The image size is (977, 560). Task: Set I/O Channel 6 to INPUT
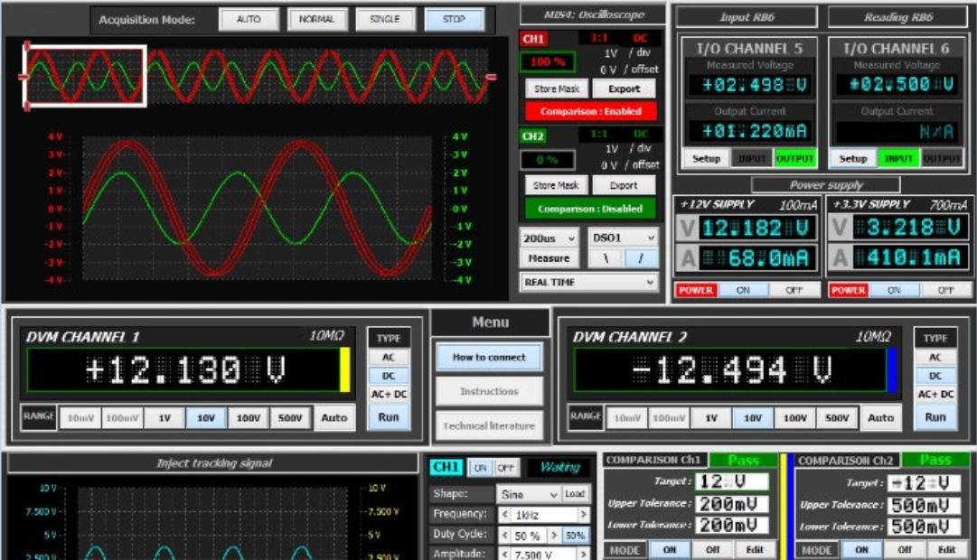[x=897, y=159]
